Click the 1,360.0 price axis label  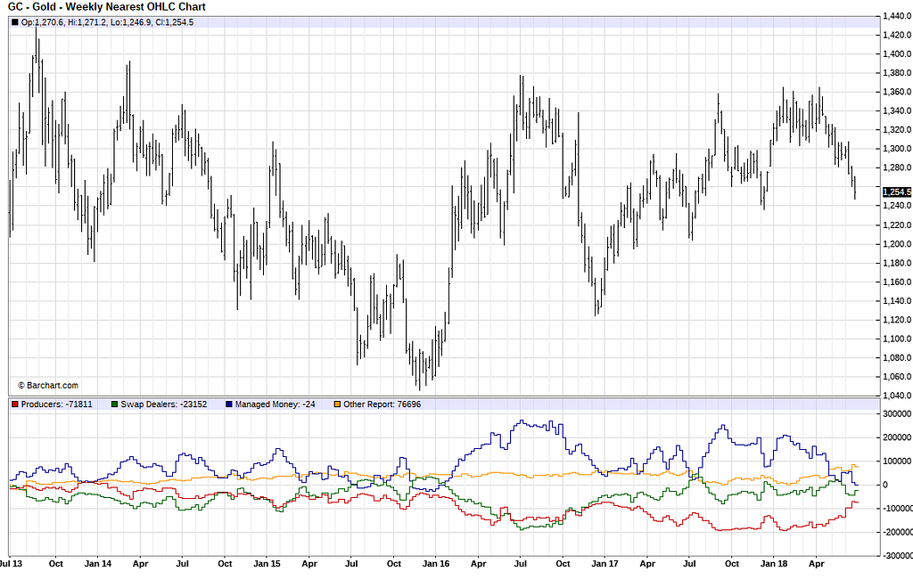coord(897,92)
